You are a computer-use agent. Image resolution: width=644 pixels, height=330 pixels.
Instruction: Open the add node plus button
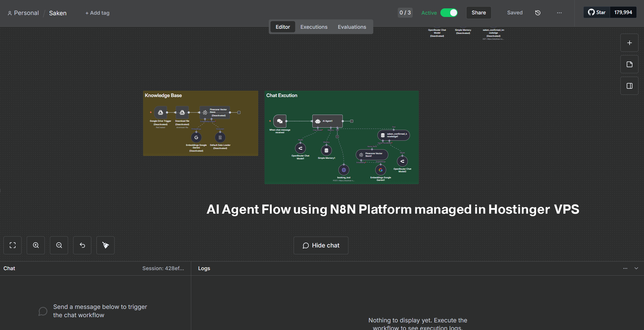pyautogui.click(x=630, y=43)
